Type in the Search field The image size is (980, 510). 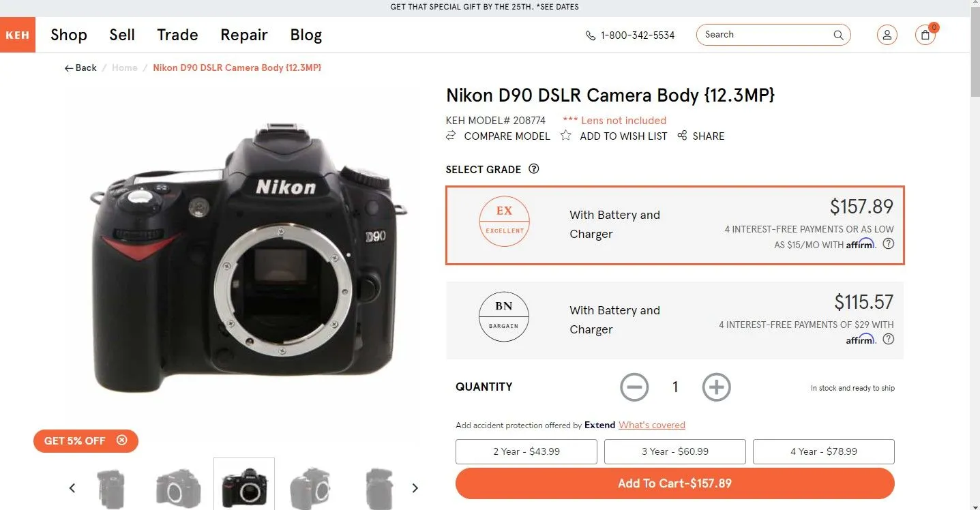764,35
